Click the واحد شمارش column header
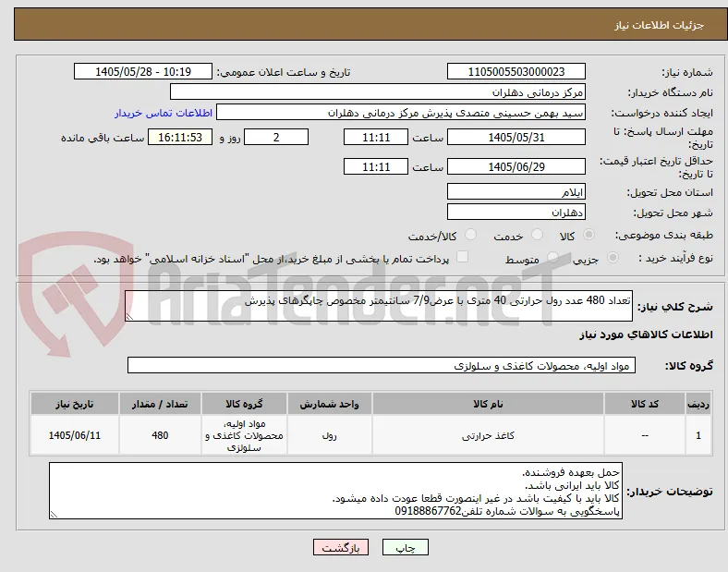Viewport: 728px width, 572px height. pyautogui.click(x=329, y=404)
